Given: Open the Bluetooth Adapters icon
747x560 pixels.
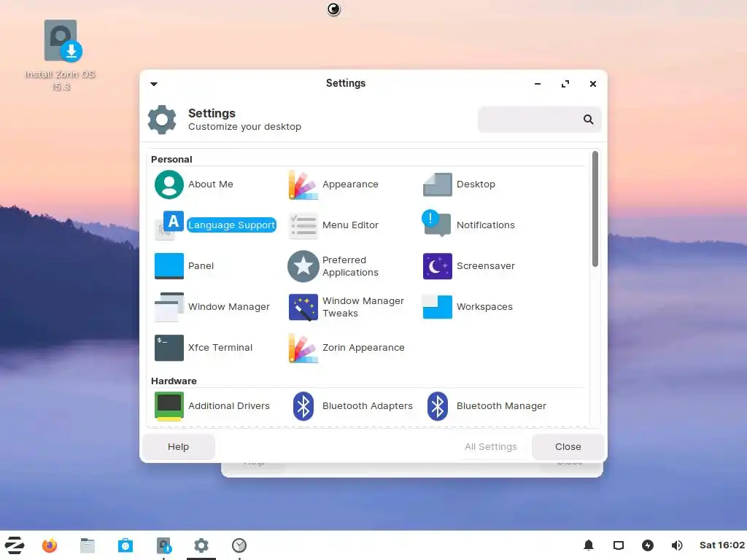Looking at the screenshot, I should point(303,405).
